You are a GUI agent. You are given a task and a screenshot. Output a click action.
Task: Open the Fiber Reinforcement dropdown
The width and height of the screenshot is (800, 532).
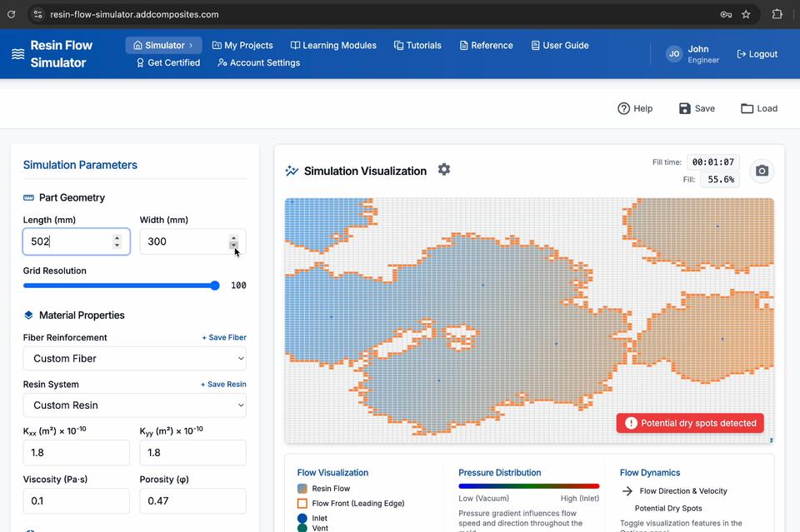(134, 359)
